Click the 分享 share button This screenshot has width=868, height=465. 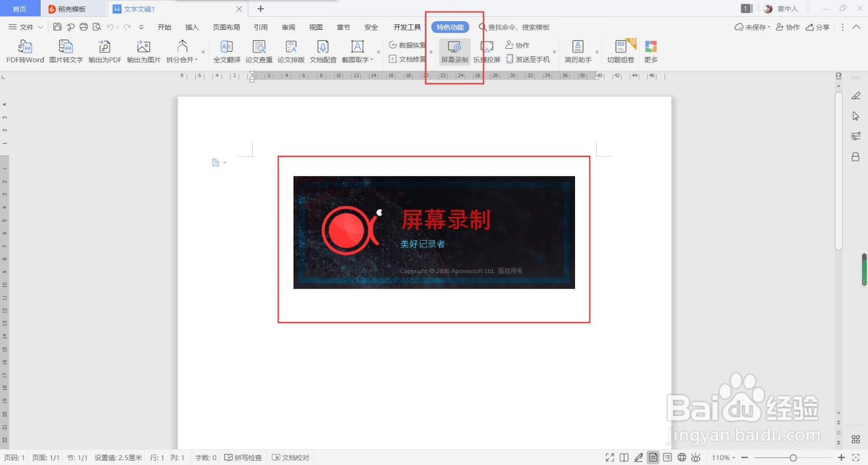point(818,27)
